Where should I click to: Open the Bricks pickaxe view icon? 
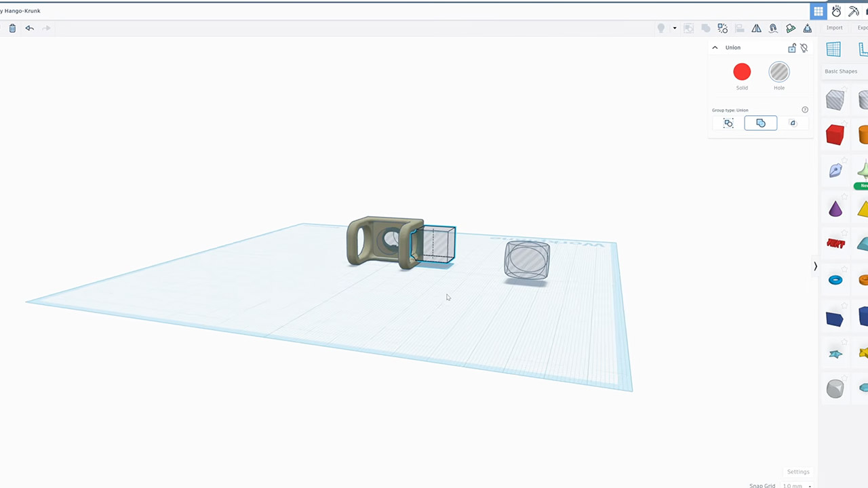coord(853,12)
